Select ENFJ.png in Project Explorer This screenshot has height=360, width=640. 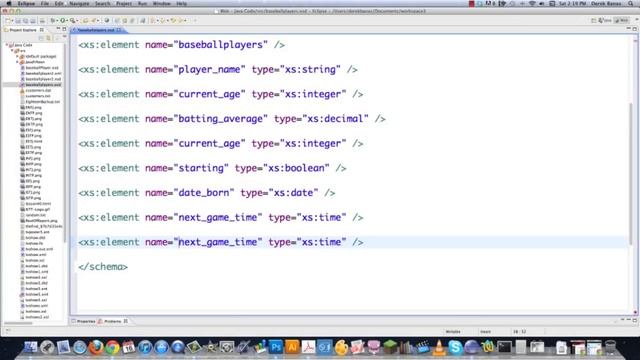pos(33,107)
